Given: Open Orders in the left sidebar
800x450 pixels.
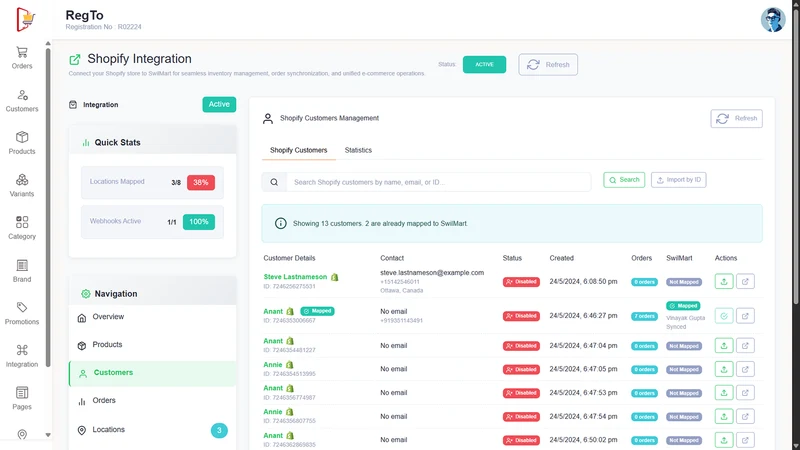Looking at the screenshot, I should coord(22,58).
